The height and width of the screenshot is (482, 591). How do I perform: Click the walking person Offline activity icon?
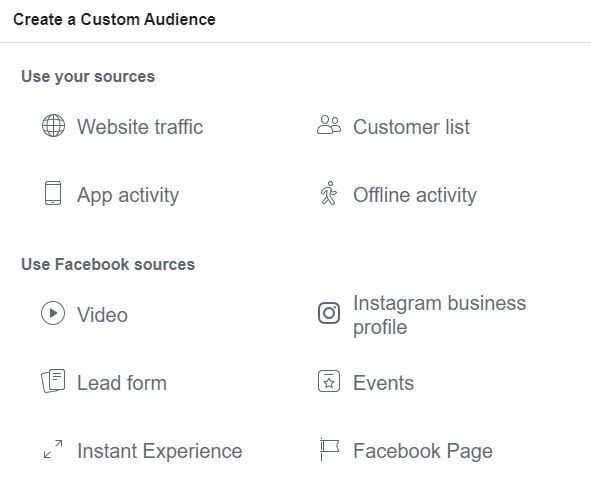click(329, 193)
